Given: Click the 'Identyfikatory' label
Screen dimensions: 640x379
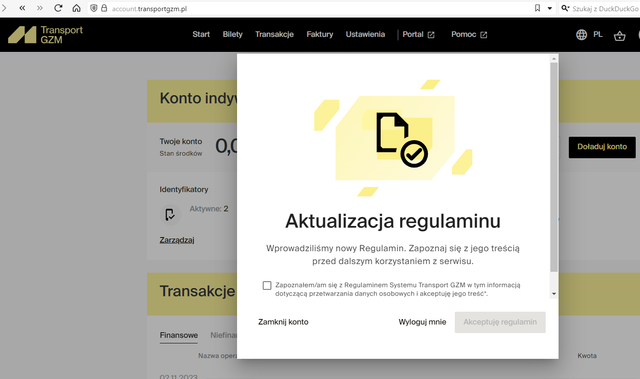Looking at the screenshot, I should click(x=184, y=189).
